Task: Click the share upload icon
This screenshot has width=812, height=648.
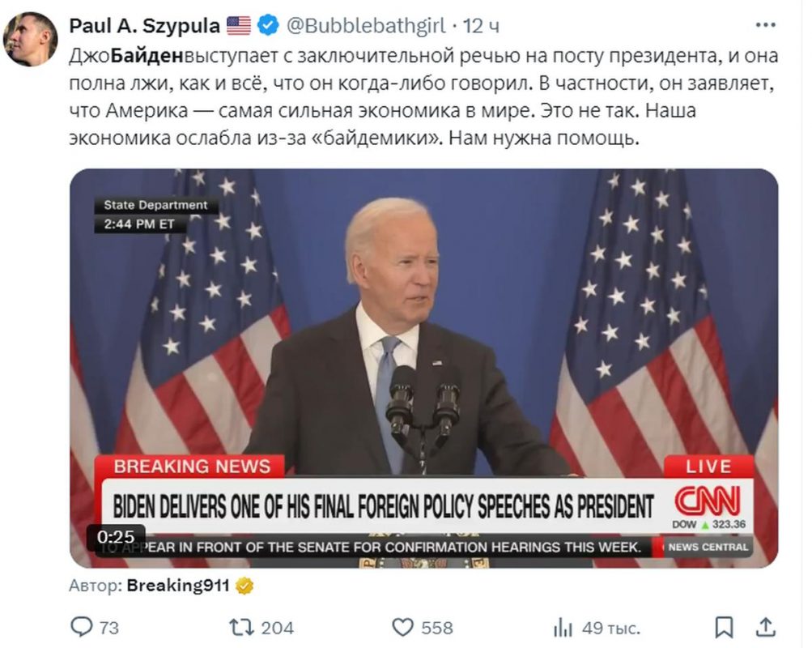Action: point(765,627)
